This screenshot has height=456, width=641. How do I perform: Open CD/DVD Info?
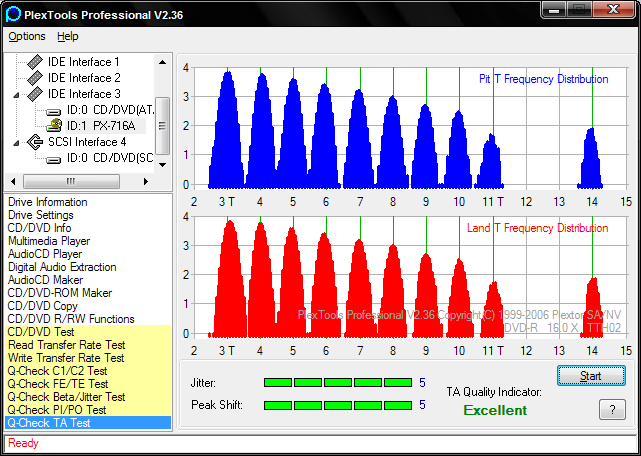click(39, 228)
